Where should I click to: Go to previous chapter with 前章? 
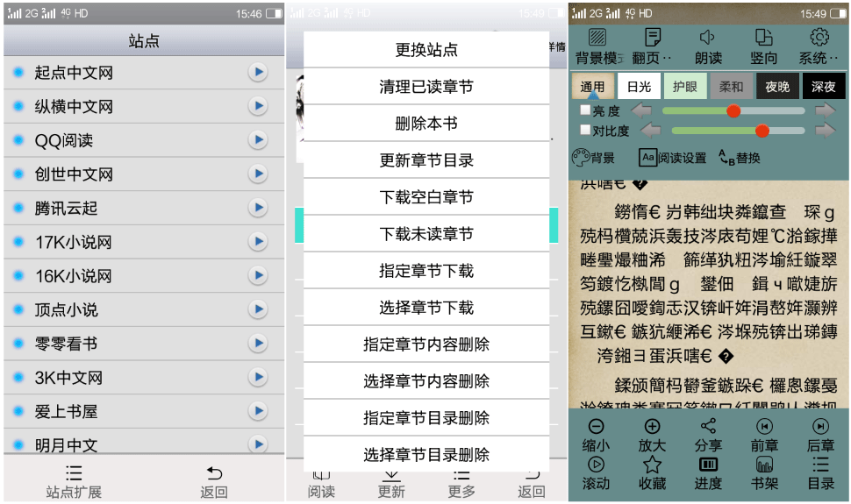click(764, 427)
